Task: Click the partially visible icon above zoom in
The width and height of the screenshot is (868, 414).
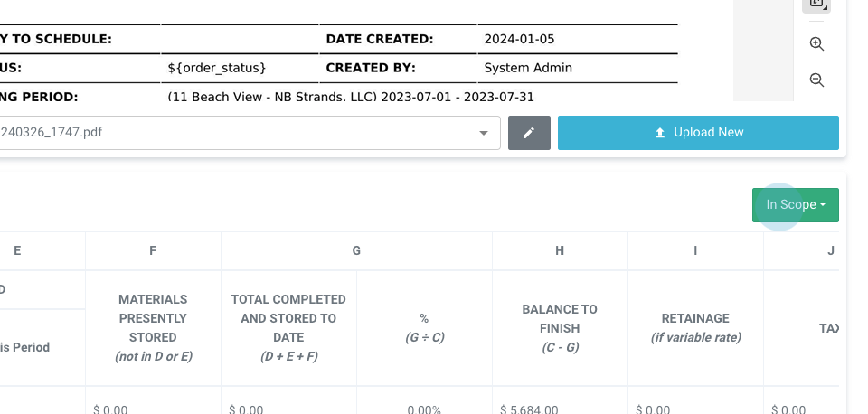Action: click(x=816, y=5)
